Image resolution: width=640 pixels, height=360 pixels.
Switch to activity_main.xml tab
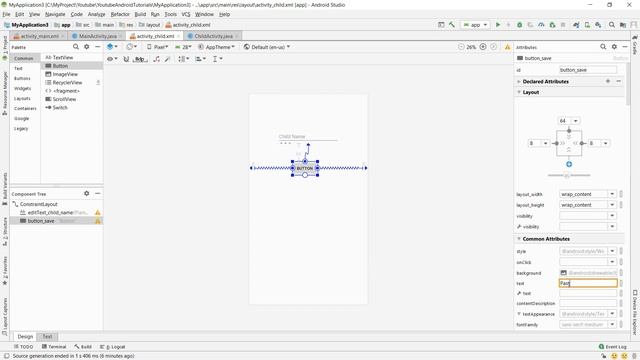click(40, 36)
